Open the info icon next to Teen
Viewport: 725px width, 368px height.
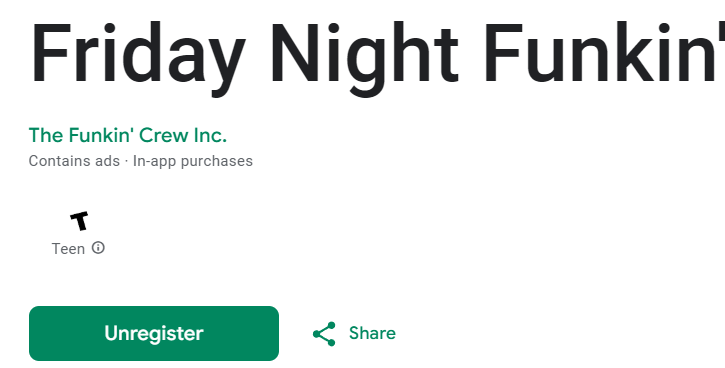[98, 248]
